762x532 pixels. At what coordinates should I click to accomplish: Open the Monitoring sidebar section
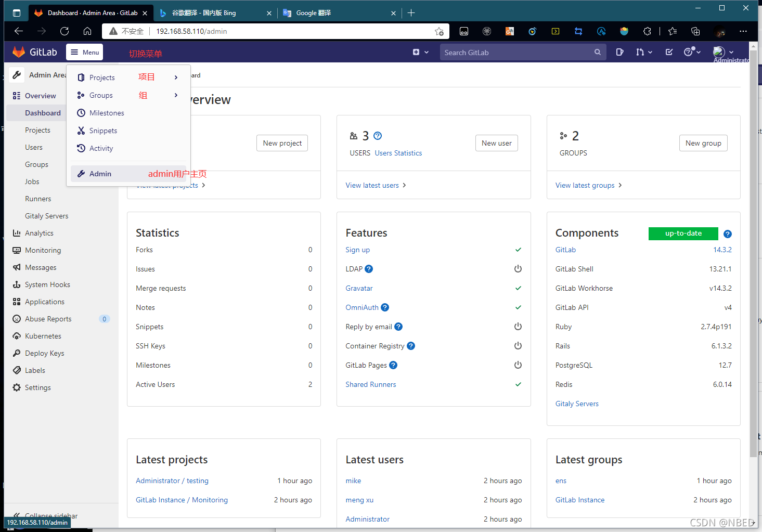[x=42, y=250]
